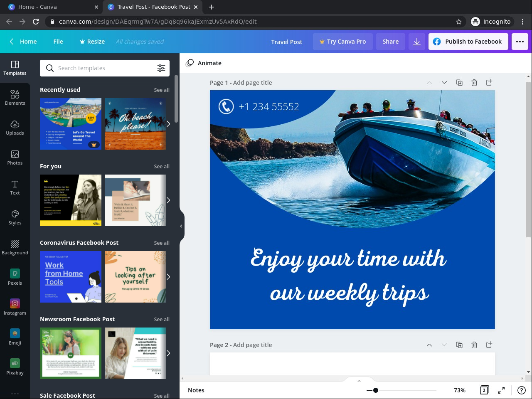The height and width of the screenshot is (399, 532).
Task: Show more Recently used templates
Action: point(168,124)
